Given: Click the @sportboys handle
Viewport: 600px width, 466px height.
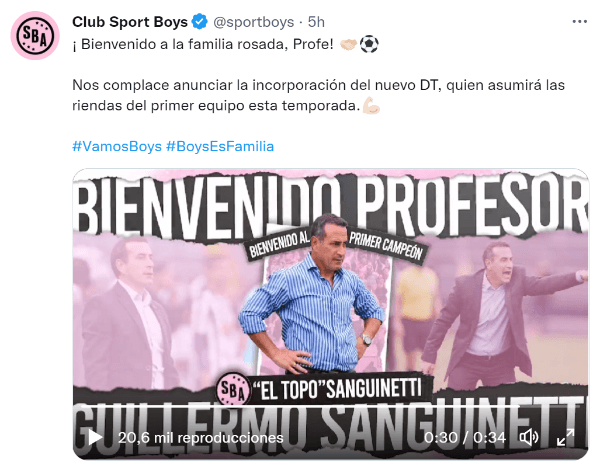Looking at the screenshot, I should (x=253, y=22).
